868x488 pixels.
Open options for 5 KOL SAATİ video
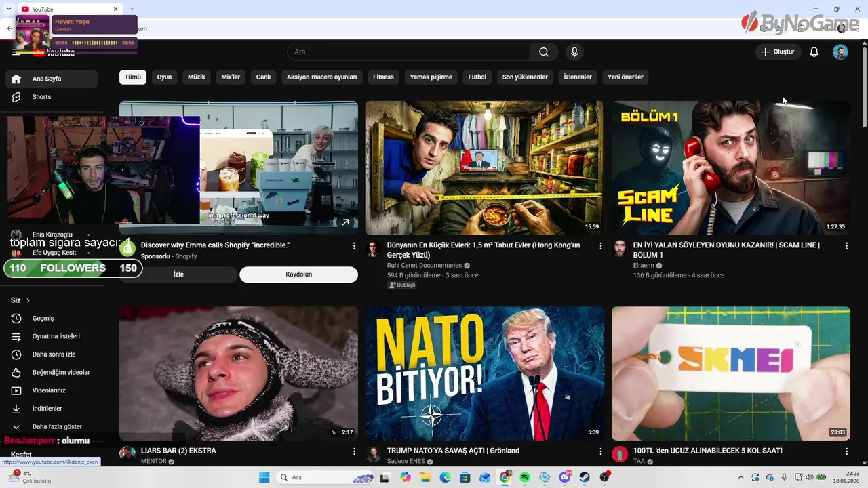click(846, 451)
